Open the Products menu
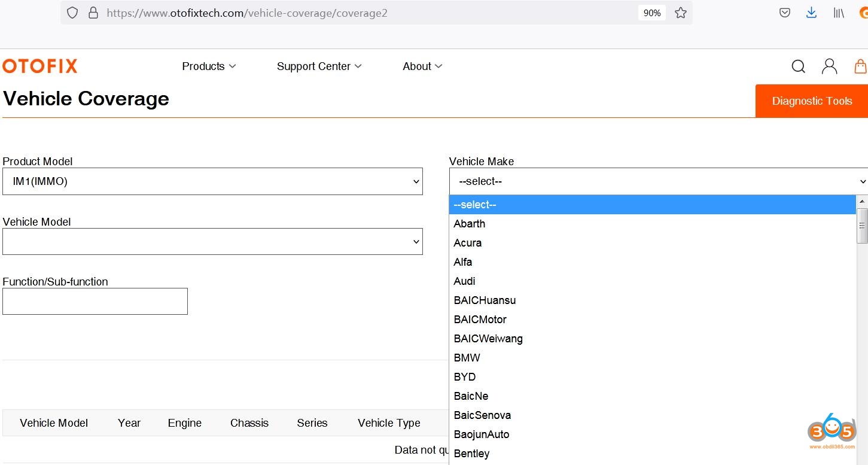The width and height of the screenshot is (868, 465). point(209,66)
